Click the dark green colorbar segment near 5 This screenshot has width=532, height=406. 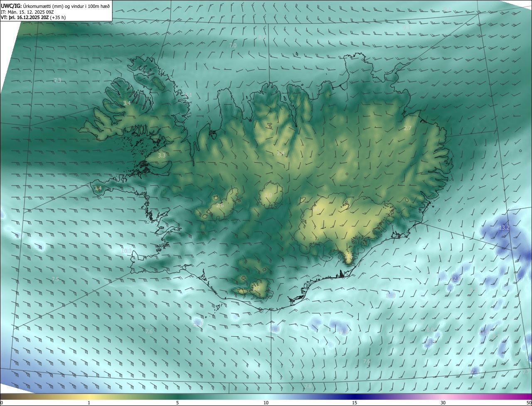(177, 396)
